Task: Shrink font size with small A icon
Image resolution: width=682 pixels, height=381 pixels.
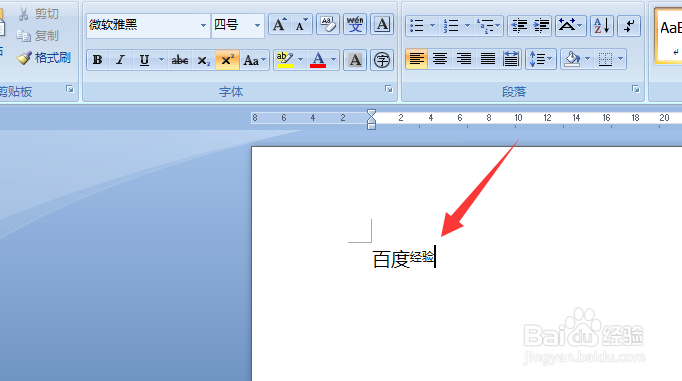Action: click(301, 25)
